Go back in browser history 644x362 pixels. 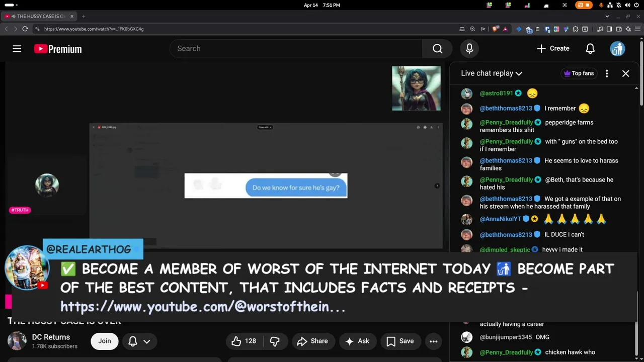click(6, 29)
